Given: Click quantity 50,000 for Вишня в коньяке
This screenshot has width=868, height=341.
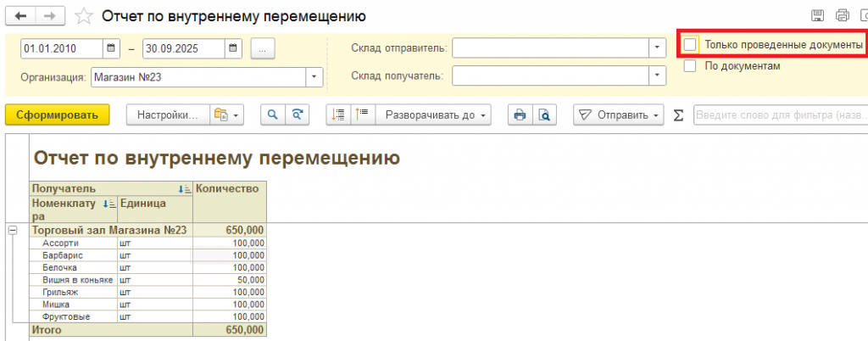Looking at the screenshot, I should click(x=229, y=280).
